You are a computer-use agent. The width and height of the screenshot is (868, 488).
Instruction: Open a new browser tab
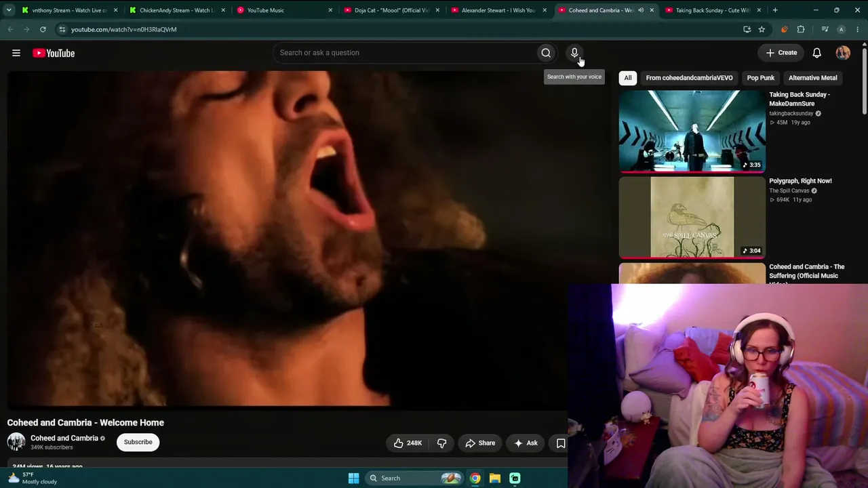[x=775, y=10]
